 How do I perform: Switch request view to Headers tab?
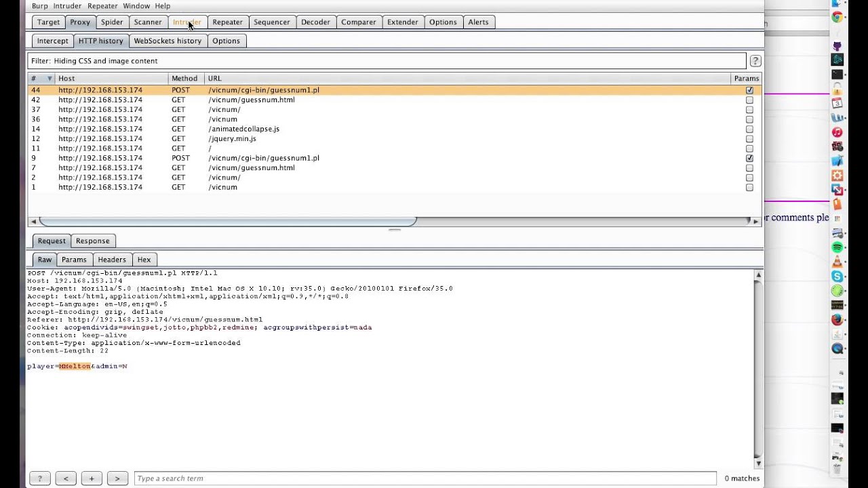112,260
